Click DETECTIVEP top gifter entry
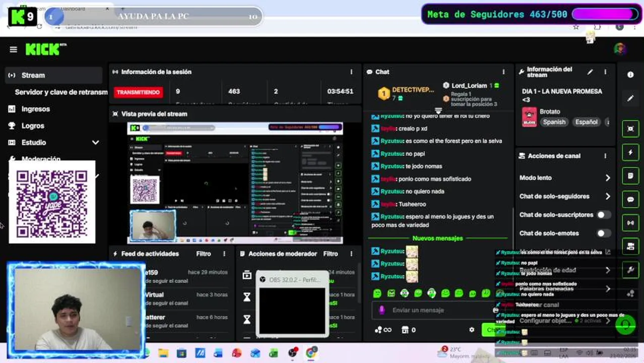 point(407,93)
